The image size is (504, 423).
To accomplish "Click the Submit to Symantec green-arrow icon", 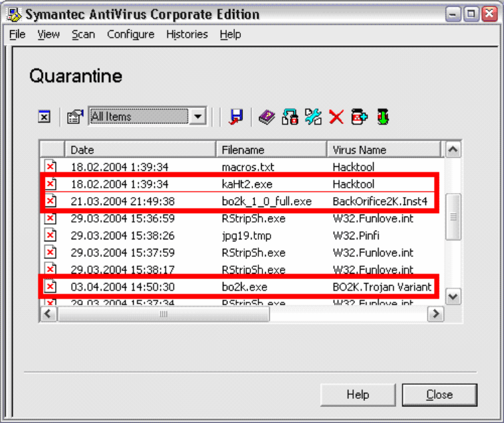I will pyautogui.click(x=383, y=117).
